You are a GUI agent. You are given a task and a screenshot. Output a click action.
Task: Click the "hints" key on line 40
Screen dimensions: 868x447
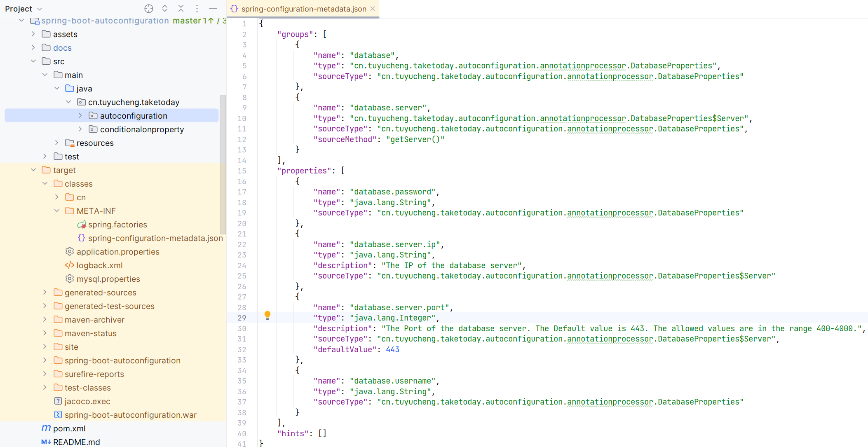pyautogui.click(x=293, y=434)
